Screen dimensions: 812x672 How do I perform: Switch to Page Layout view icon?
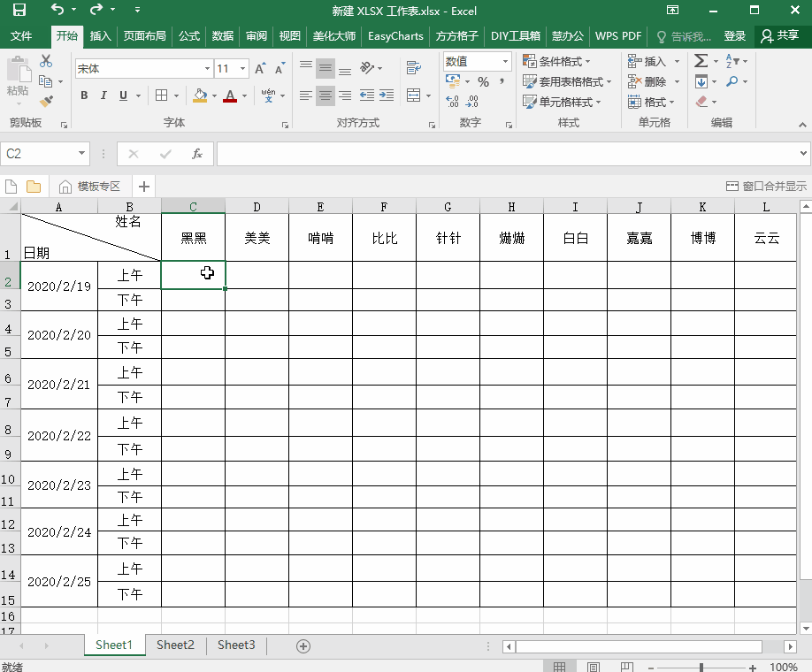coord(593,667)
